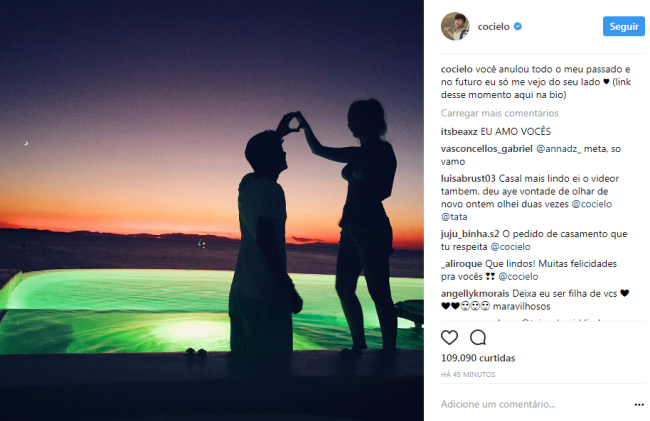Open the three-dots more options menu
The height and width of the screenshot is (421, 650).
(639, 404)
